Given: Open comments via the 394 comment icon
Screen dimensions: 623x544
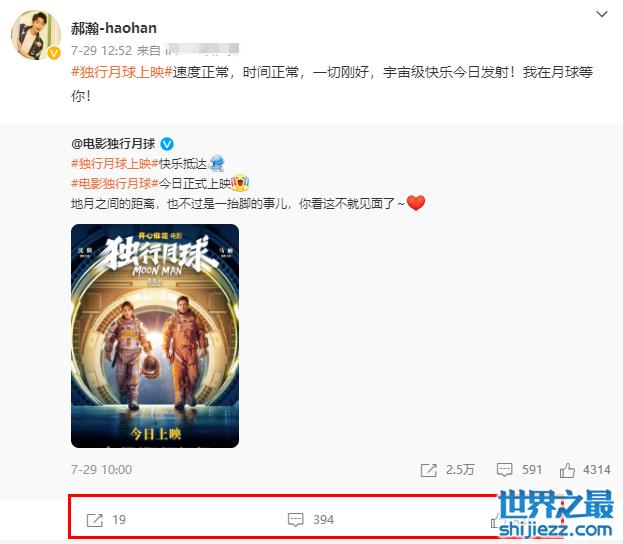Looking at the screenshot, I should coord(296,520).
